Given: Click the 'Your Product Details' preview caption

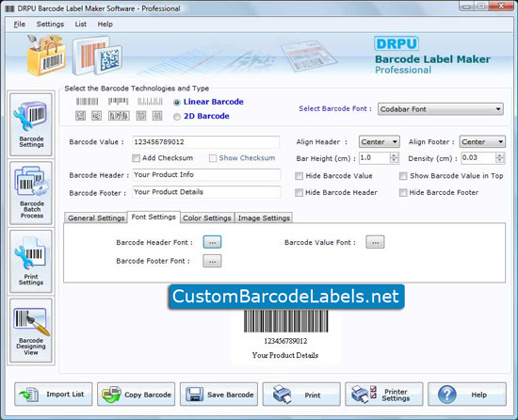Looking at the screenshot, I should click(x=285, y=355).
